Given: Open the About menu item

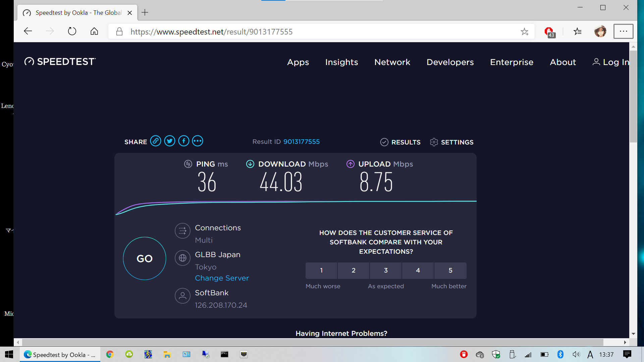Looking at the screenshot, I should click(x=563, y=62).
